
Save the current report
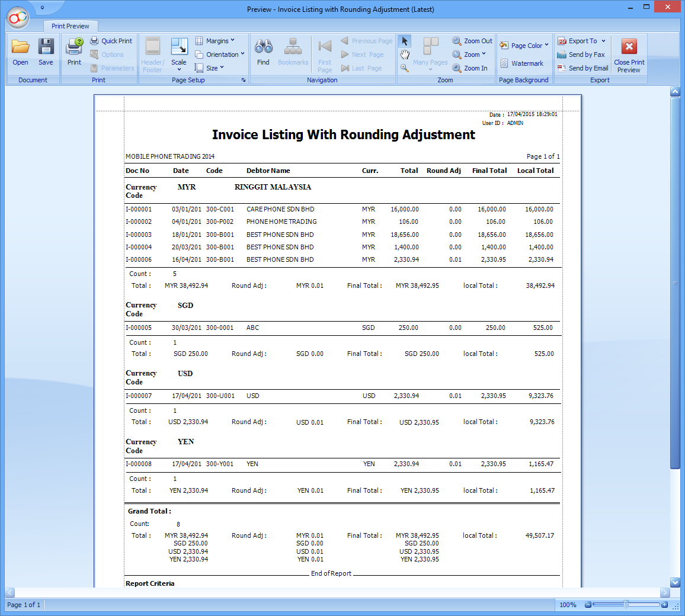(46, 50)
